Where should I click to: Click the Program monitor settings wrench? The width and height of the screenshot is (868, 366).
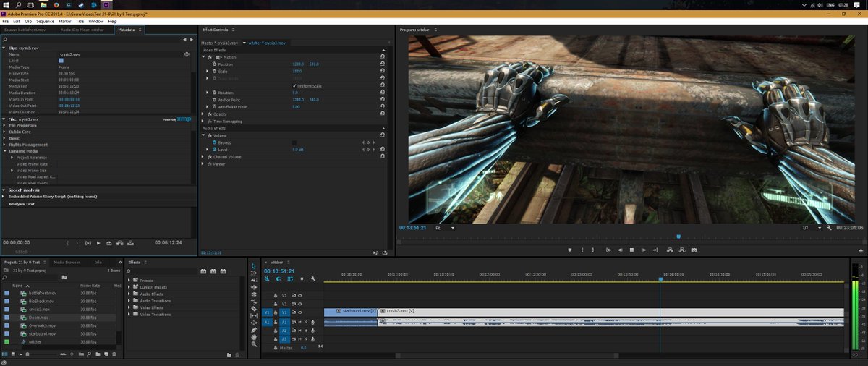click(x=829, y=228)
